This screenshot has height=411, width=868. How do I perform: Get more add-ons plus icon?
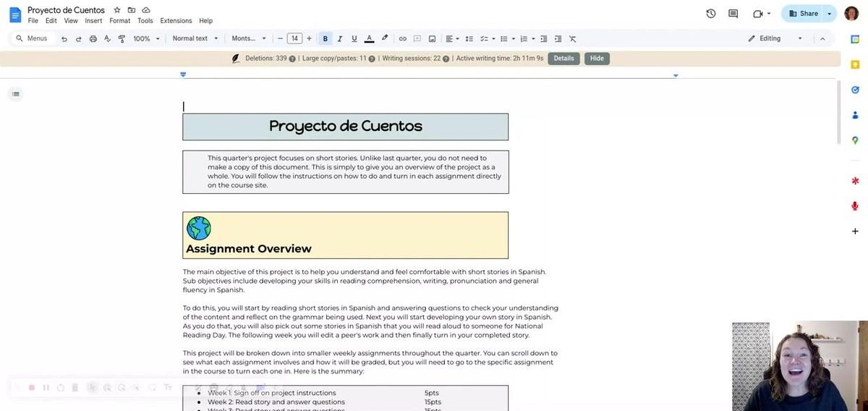click(855, 231)
